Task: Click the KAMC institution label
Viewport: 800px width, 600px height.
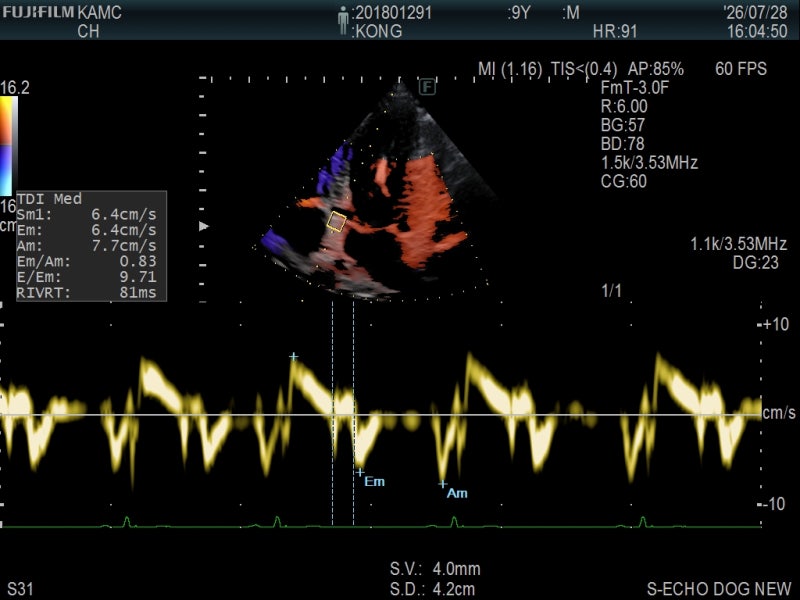Action: 99,12
